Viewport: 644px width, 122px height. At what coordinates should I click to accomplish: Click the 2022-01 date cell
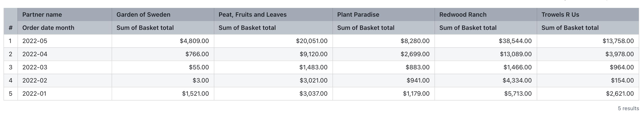coord(34,94)
